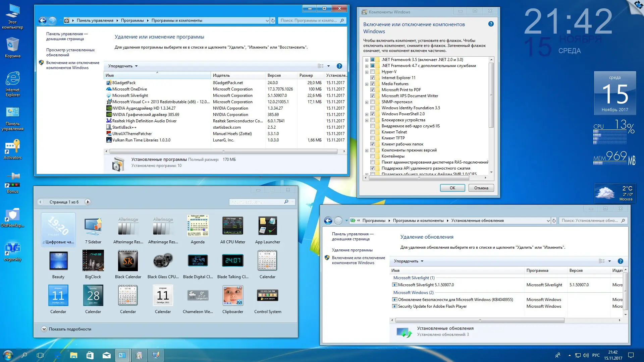Open Упорядочить dropdown in Programs window

point(123,66)
